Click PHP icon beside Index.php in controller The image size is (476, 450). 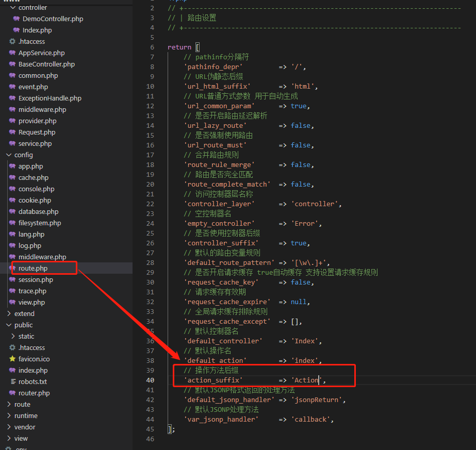[x=17, y=30]
